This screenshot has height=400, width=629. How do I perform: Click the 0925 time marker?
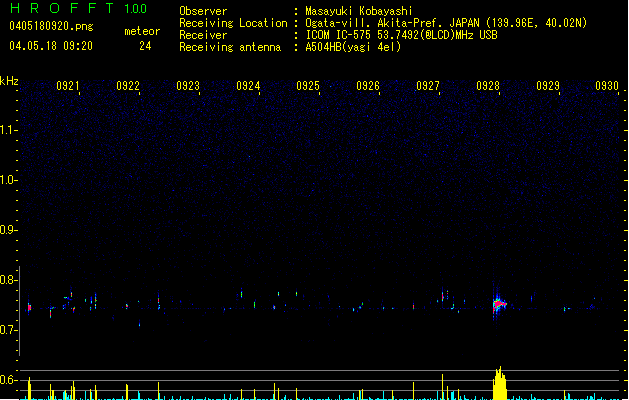[308, 86]
